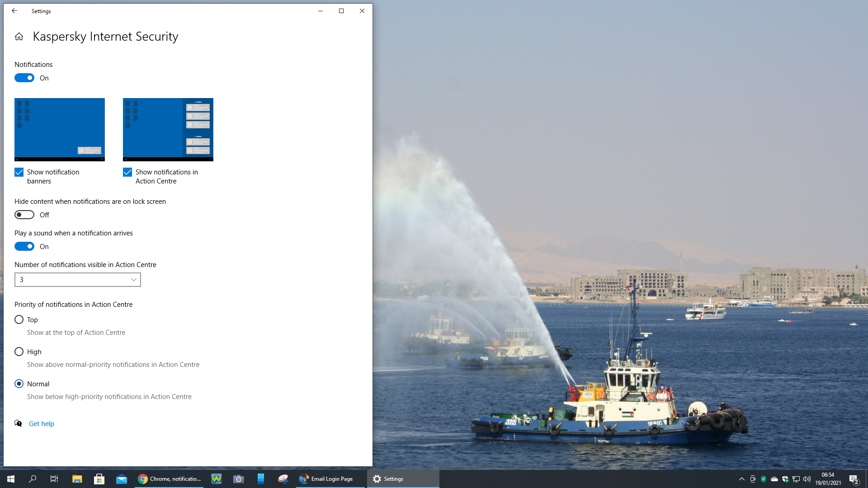This screenshot has width=868, height=488.
Task: Switch to the Email Login Page window
Action: pyautogui.click(x=330, y=479)
